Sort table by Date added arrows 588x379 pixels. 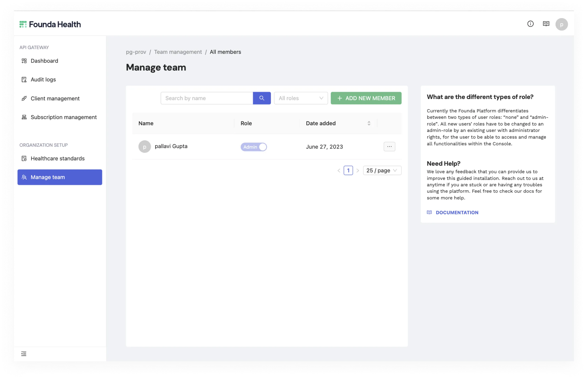pyautogui.click(x=369, y=123)
